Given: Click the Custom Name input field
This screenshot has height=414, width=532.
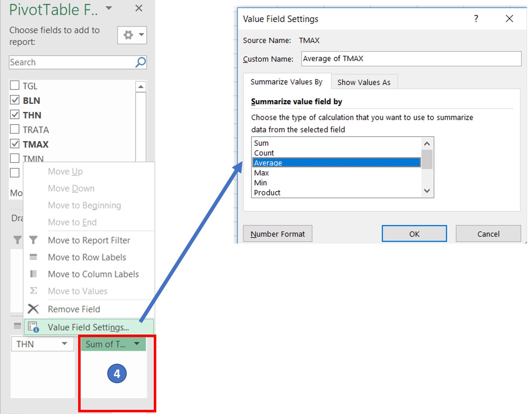Looking at the screenshot, I should (x=411, y=59).
